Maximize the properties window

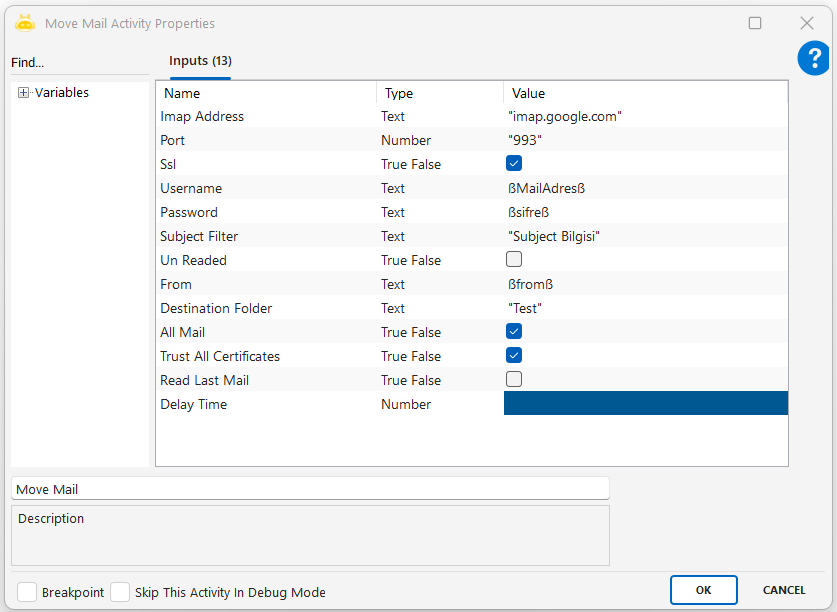pos(755,23)
